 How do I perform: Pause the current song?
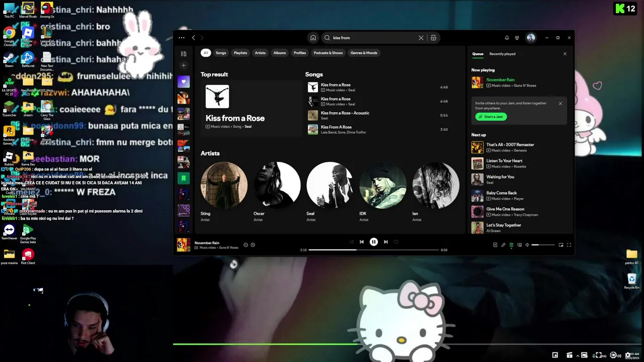coord(374,242)
